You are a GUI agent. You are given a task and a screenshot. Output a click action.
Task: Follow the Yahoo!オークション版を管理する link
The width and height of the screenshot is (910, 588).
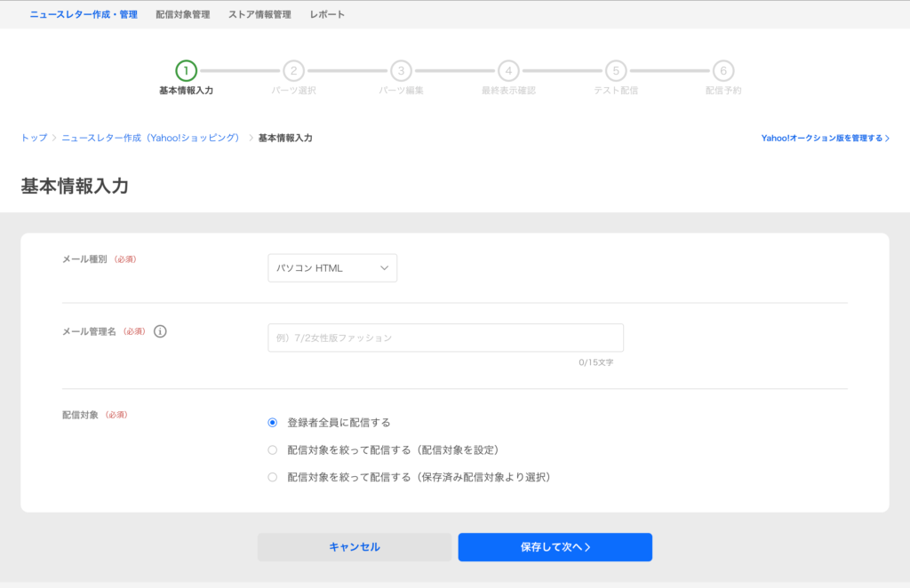pos(825,139)
